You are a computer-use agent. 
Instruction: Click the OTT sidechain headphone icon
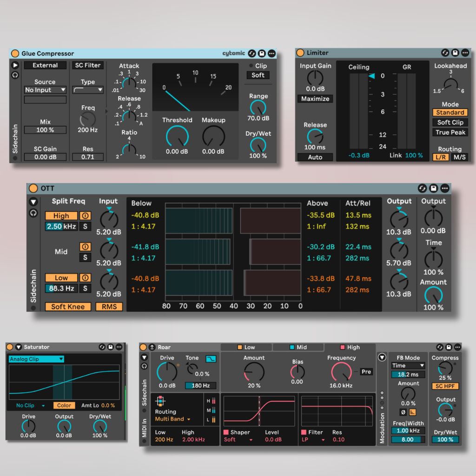(33, 213)
